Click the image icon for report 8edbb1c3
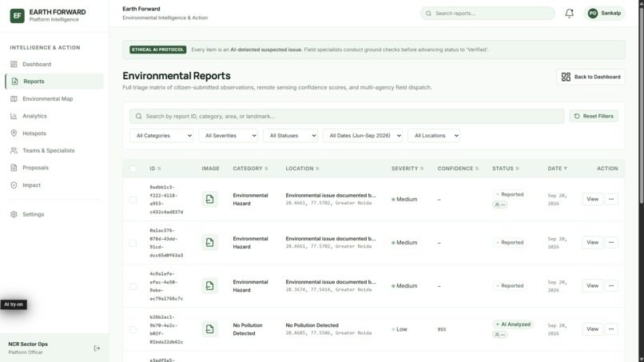 210,199
